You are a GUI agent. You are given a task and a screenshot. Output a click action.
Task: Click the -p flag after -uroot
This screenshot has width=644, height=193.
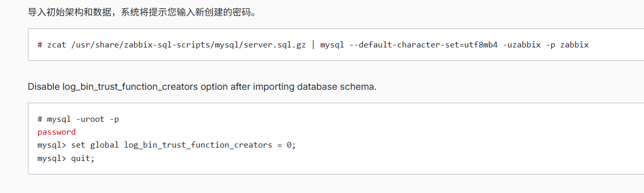coord(115,119)
